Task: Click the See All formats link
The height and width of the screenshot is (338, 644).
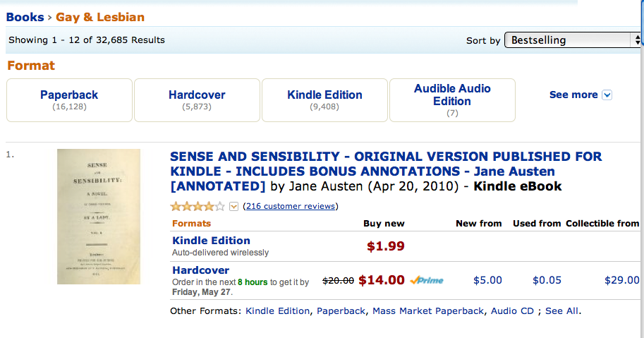Action: [562, 311]
